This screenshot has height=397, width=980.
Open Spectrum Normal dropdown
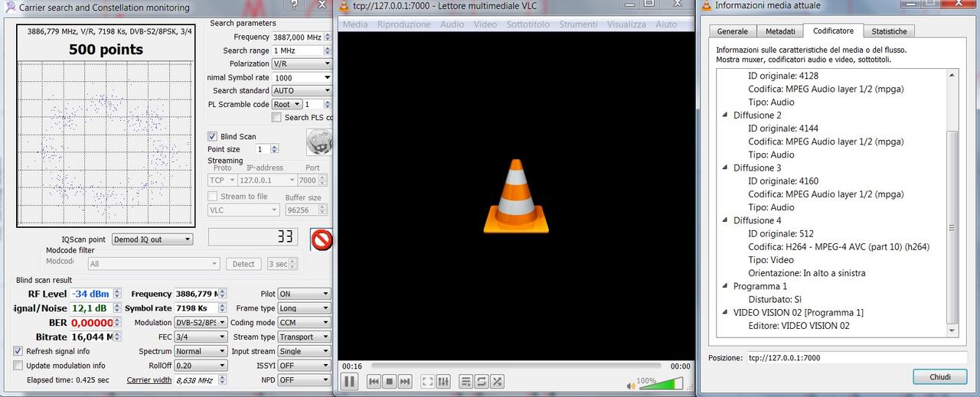[201, 351]
